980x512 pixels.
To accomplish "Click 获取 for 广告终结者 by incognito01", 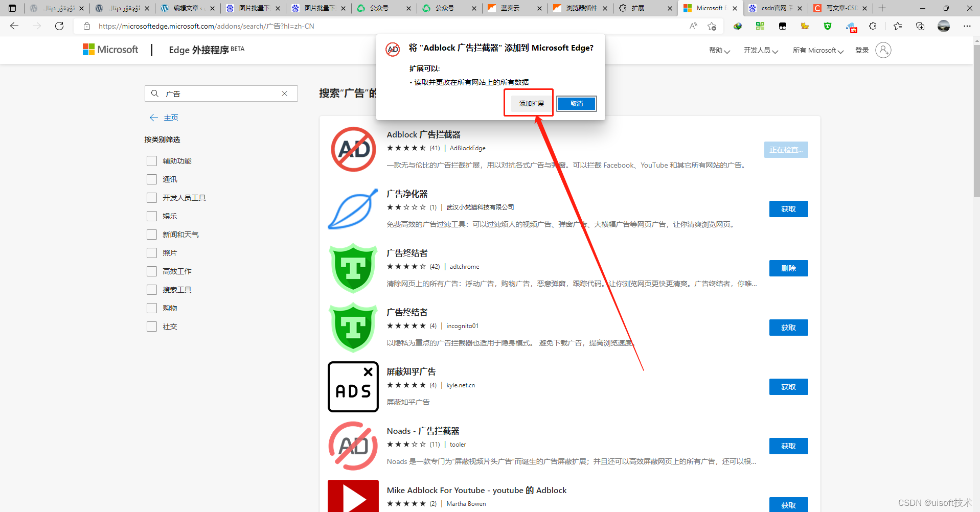I will pyautogui.click(x=788, y=328).
